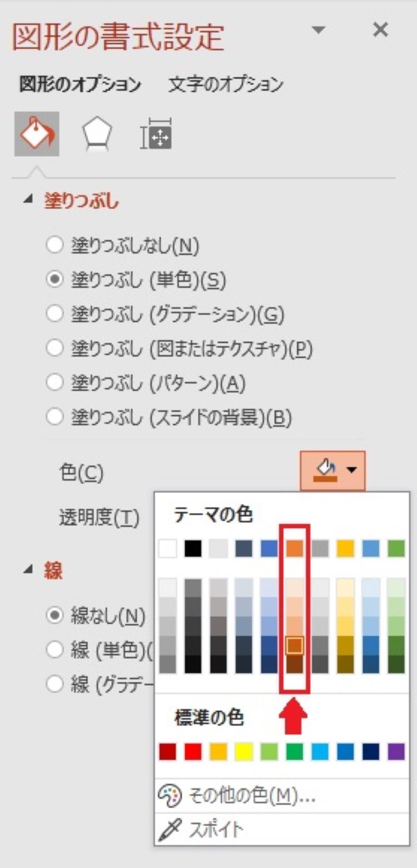This screenshot has height=868, width=417.
Task: Enable 塗りつぶし (図またはテクスチャ) option
Action: point(54,348)
